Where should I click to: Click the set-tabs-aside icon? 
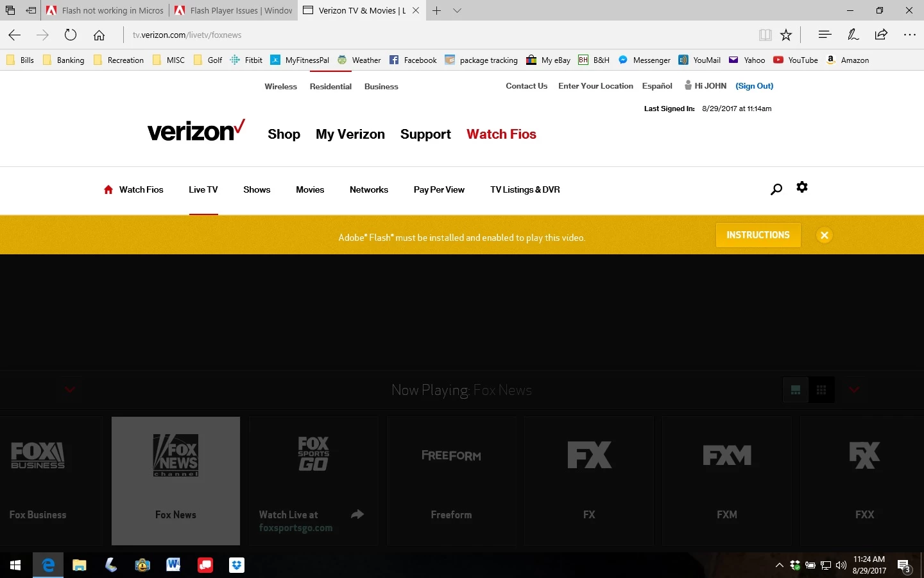[x=31, y=10]
